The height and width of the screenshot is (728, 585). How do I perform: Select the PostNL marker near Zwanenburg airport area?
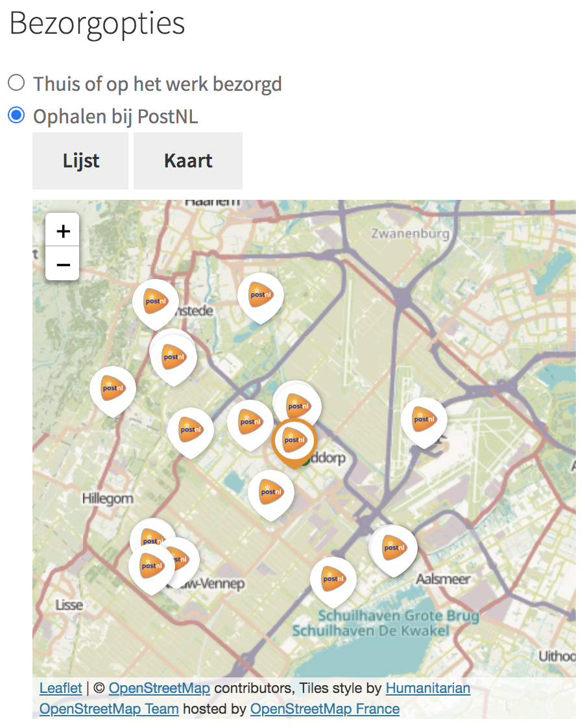[x=424, y=419]
